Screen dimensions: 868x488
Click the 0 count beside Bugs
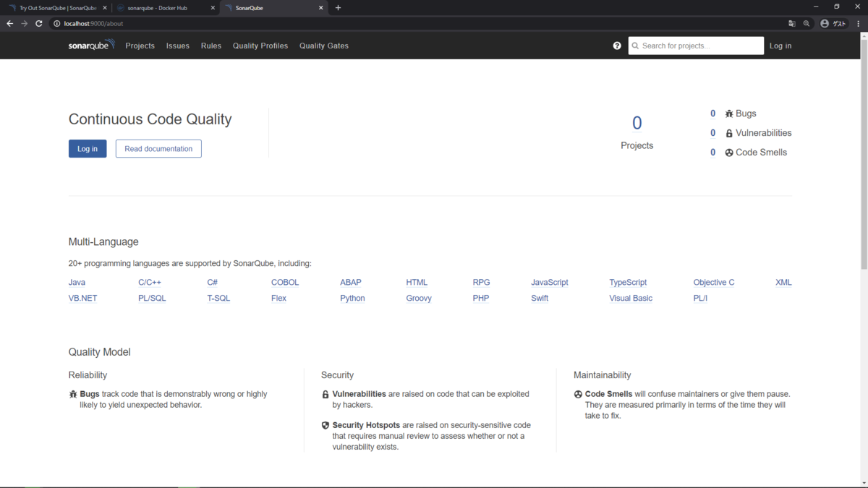click(x=712, y=114)
